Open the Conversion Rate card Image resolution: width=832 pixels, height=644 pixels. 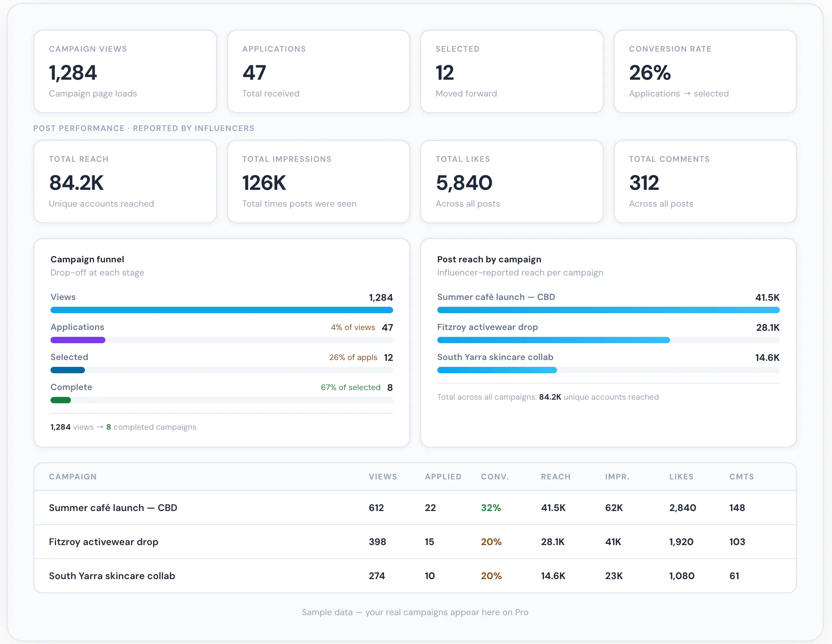[705, 72]
